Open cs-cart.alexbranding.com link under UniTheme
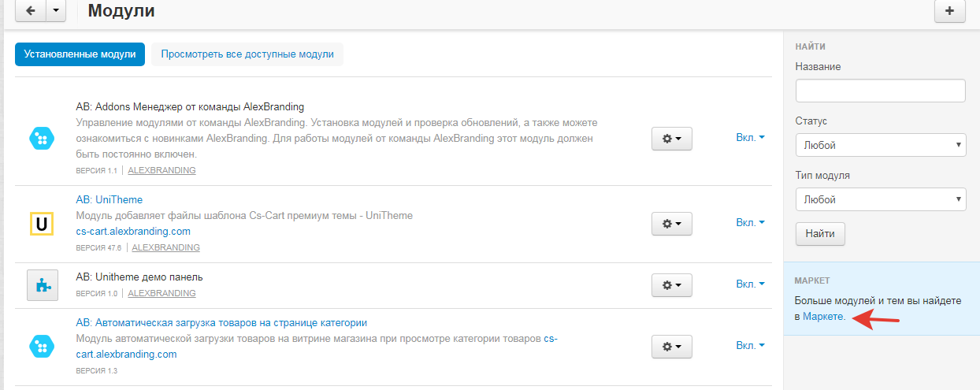 point(133,232)
